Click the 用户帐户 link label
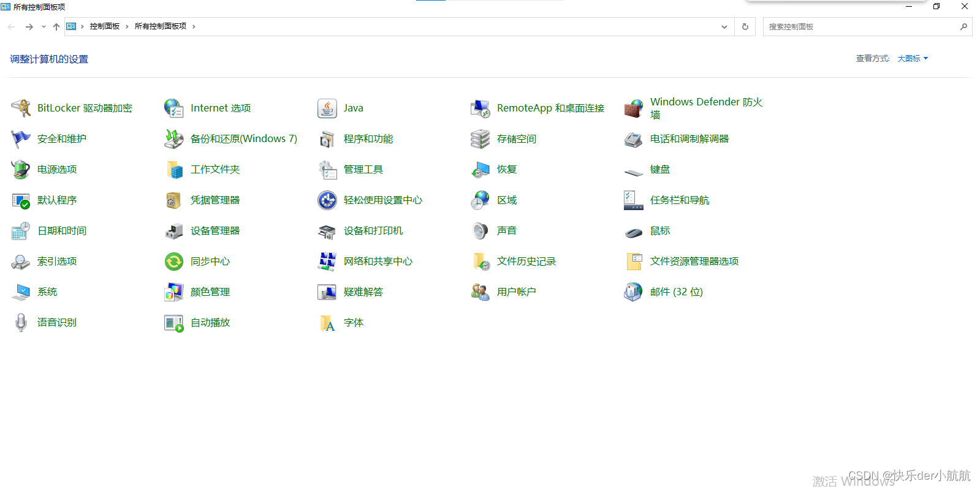980x487 pixels. pos(517,292)
